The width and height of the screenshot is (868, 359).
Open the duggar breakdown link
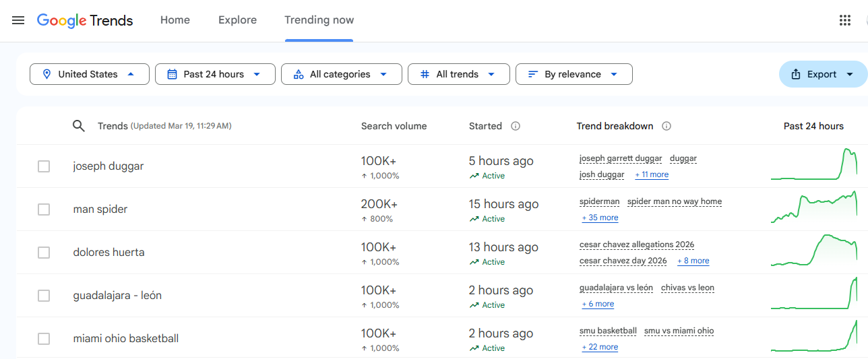pyautogui.click(x=683, y=158)
